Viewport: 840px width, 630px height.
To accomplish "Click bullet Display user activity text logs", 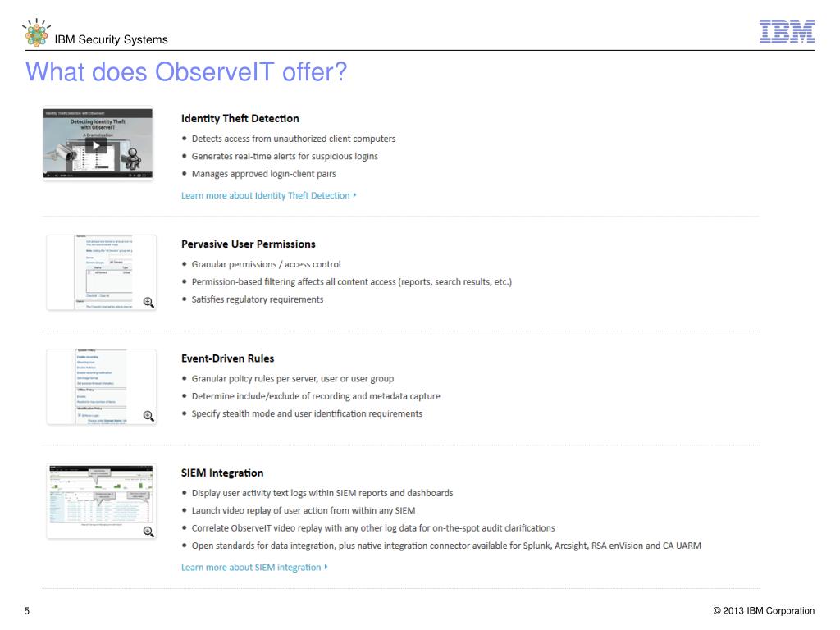I will [x=322, y=493].
